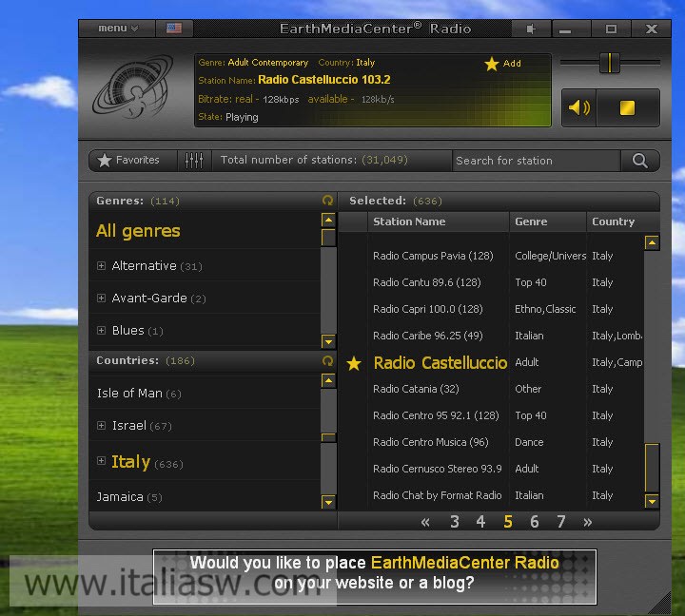Select Jamaica country

coord(120,497)
